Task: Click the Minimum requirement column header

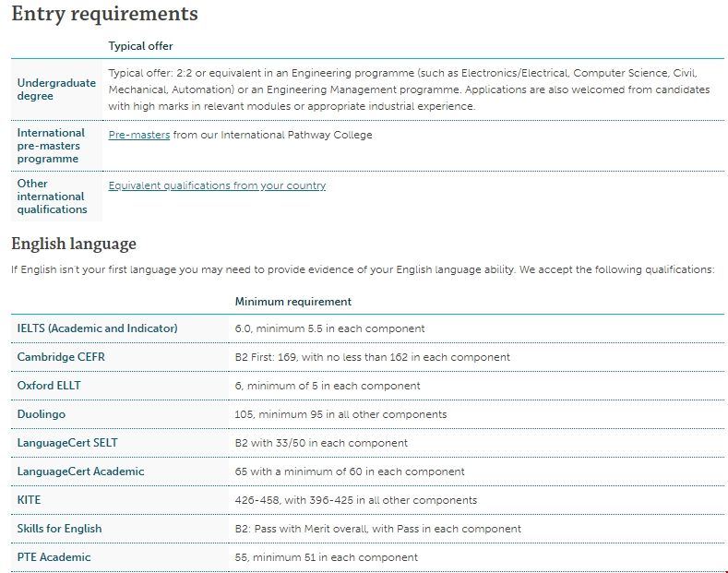Action: click(x=292, y=302)
